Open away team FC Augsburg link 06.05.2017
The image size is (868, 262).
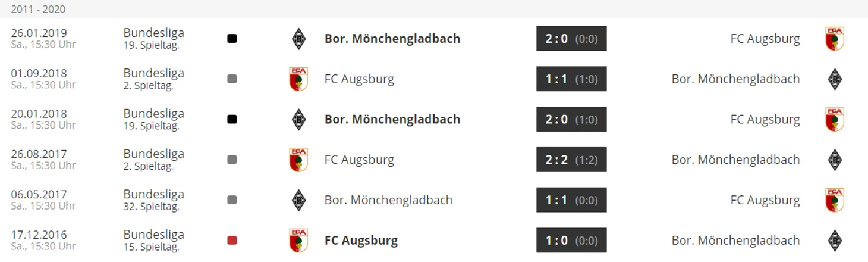click(765, 200)
